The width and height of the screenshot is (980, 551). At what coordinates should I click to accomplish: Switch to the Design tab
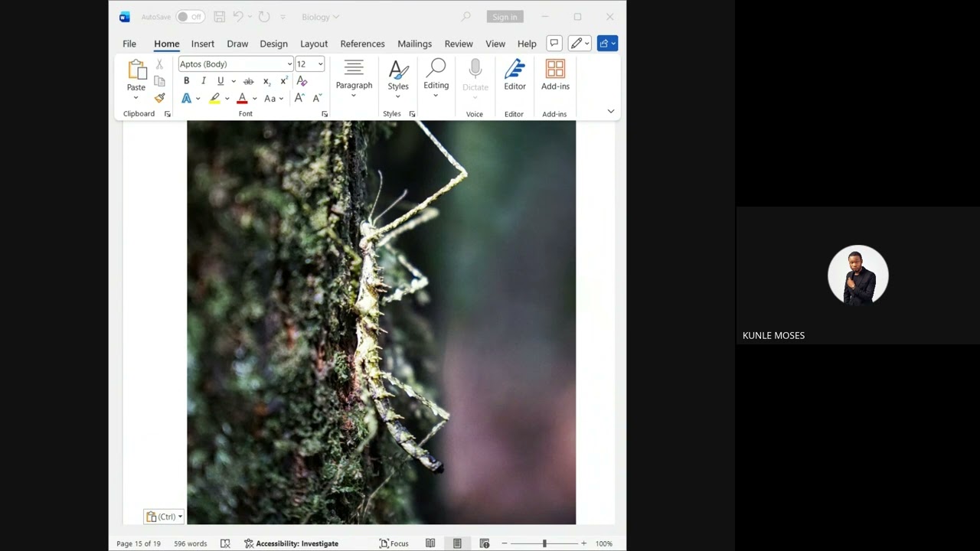(273, 44)
